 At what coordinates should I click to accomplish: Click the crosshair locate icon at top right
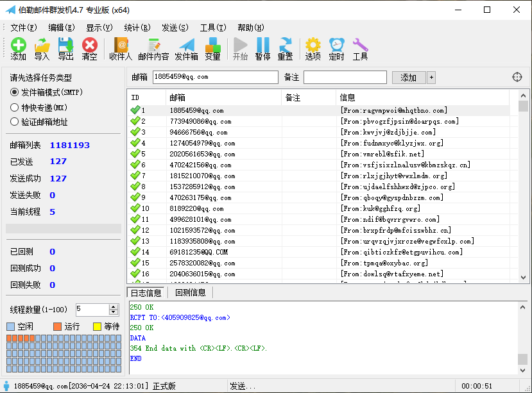517,77
